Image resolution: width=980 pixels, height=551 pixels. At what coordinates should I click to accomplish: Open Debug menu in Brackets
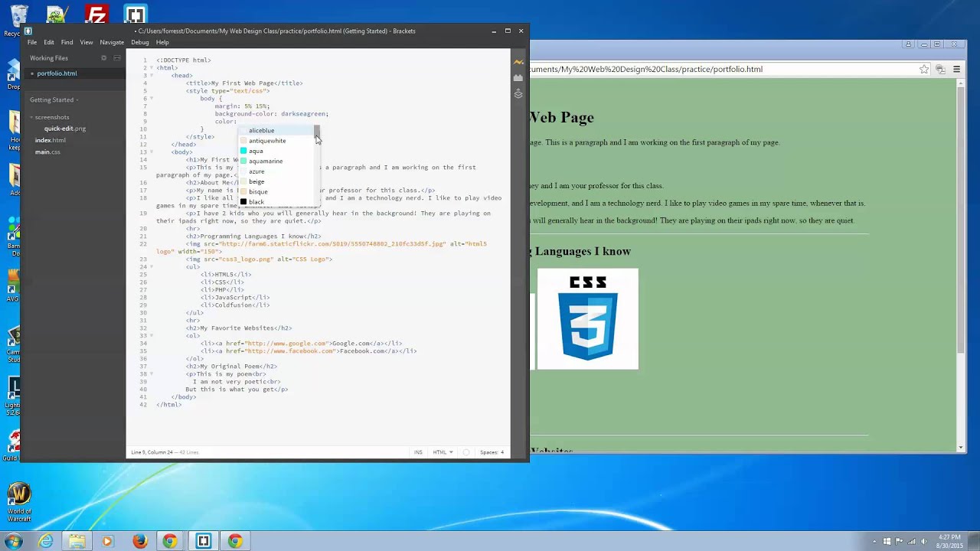(140, 42)
